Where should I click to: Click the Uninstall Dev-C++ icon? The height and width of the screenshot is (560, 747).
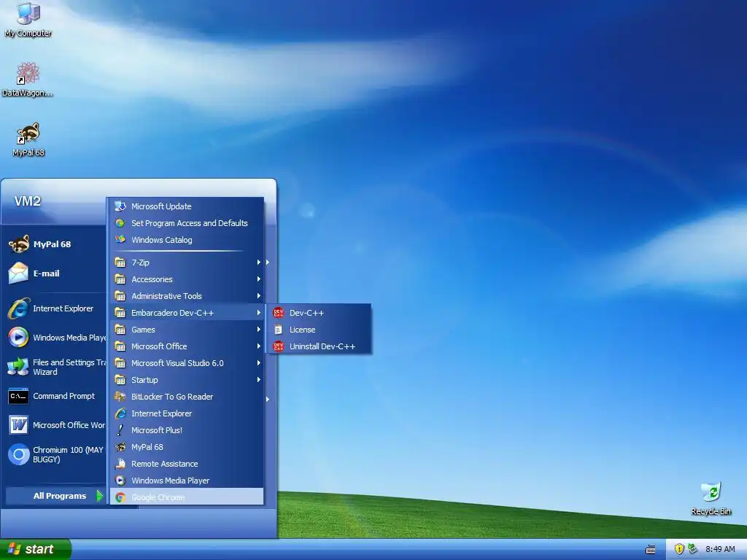[278, 346]
